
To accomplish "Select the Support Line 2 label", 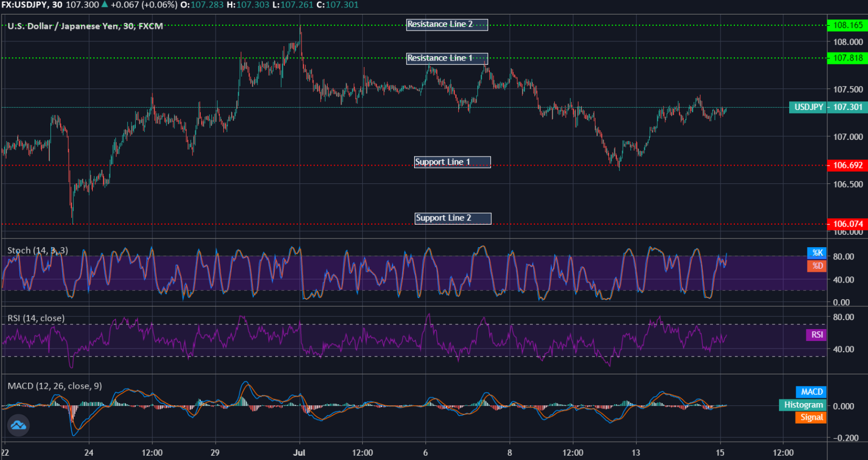I will tap(453, 218).
